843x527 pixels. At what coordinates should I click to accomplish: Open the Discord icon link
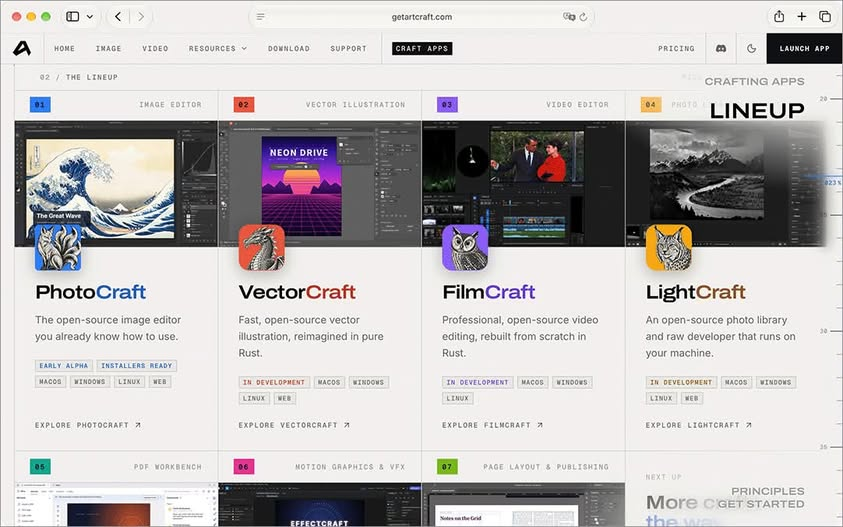[721, 48]
